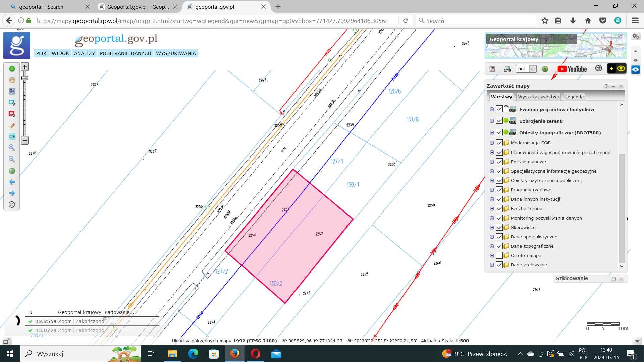Expand Dane innych instytucji node
Viewport: 644px width, 362px height.
(492, 199)
